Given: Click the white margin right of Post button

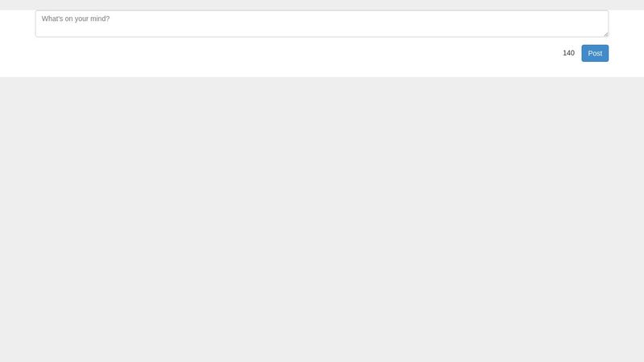Looking at the screenshot, I should 626,53.
